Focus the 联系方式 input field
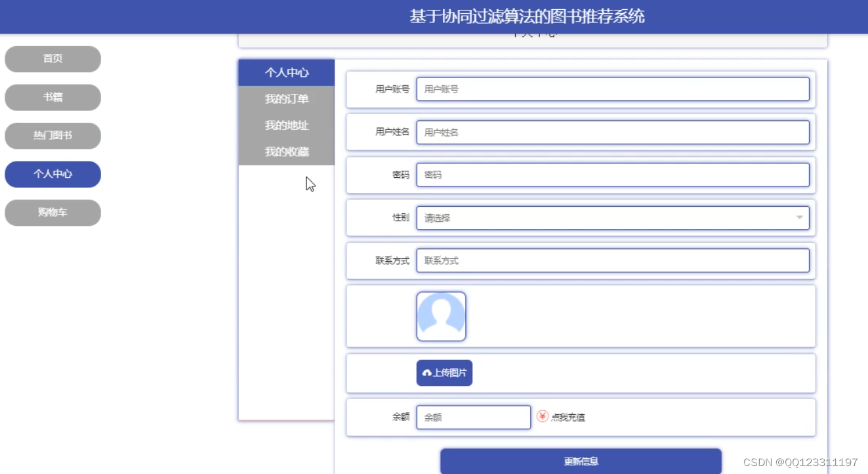This screenshot has height=474, width=868. [x=613, y=261]
